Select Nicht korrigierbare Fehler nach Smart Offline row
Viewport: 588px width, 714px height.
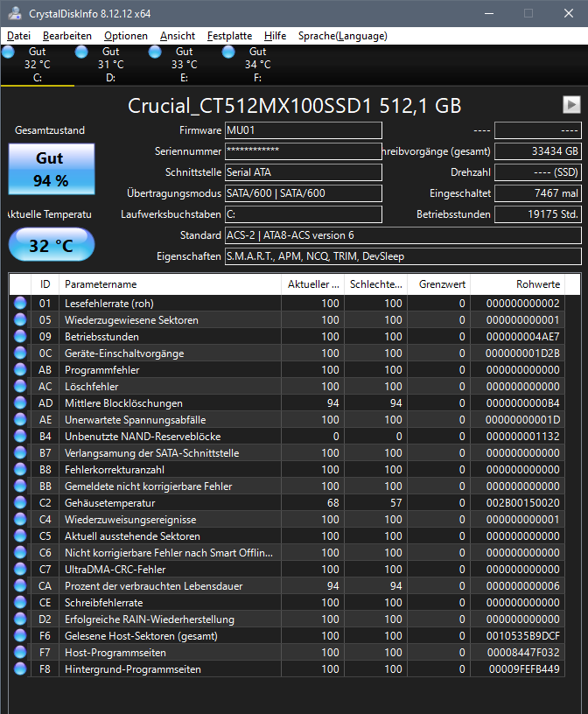(287, 553)
